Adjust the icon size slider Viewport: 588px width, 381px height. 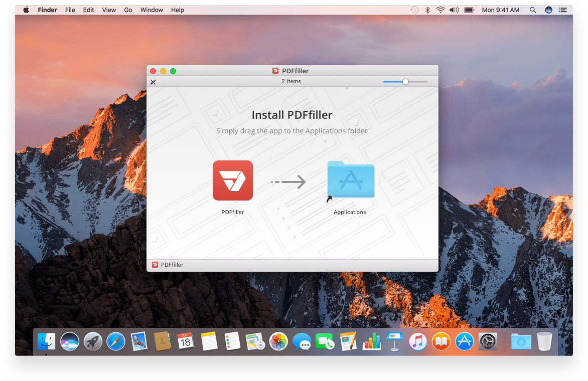click(405, 82)
